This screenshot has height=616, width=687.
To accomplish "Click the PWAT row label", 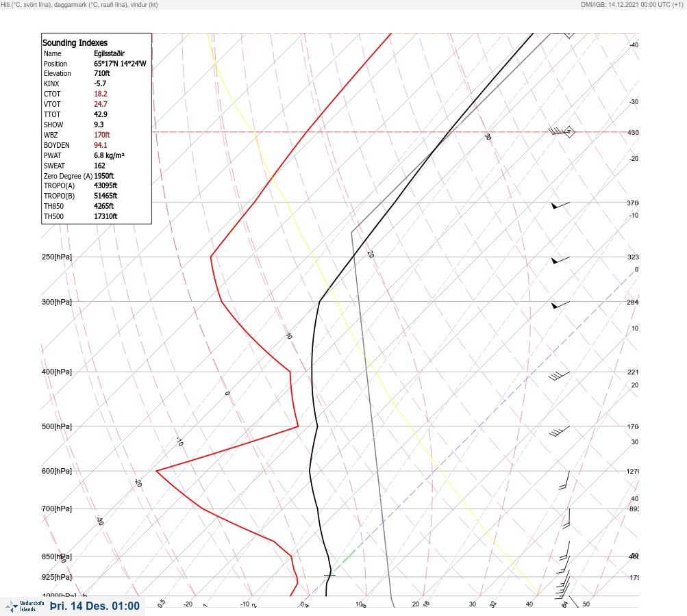I will (52, 155).
